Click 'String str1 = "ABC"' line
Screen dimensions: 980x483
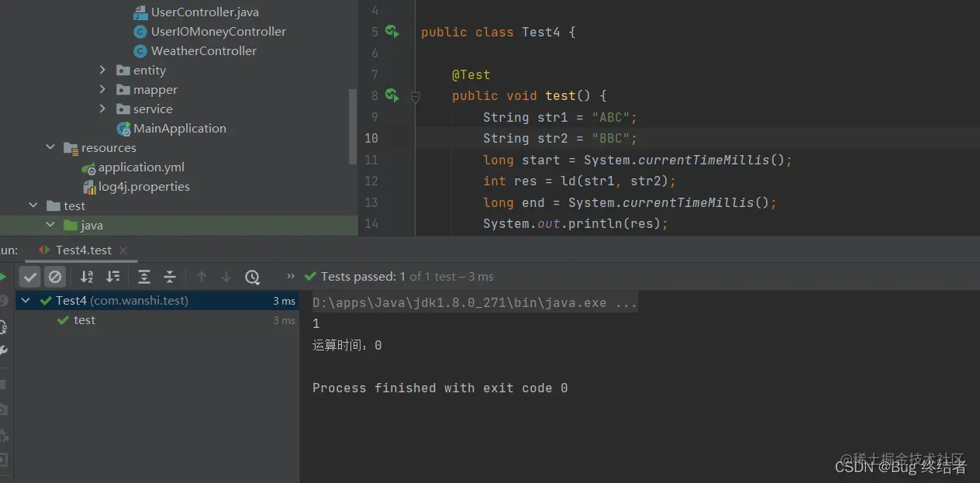560,117
